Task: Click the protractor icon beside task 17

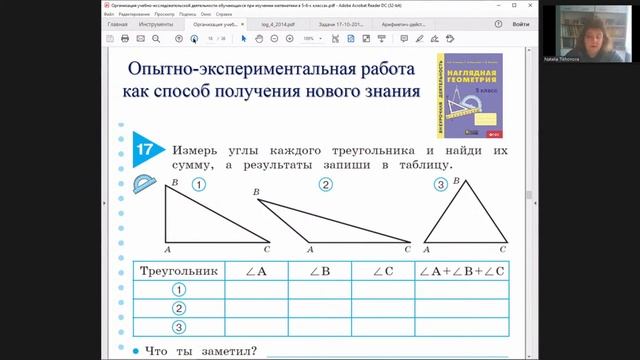Action: [x=144, y=183]
